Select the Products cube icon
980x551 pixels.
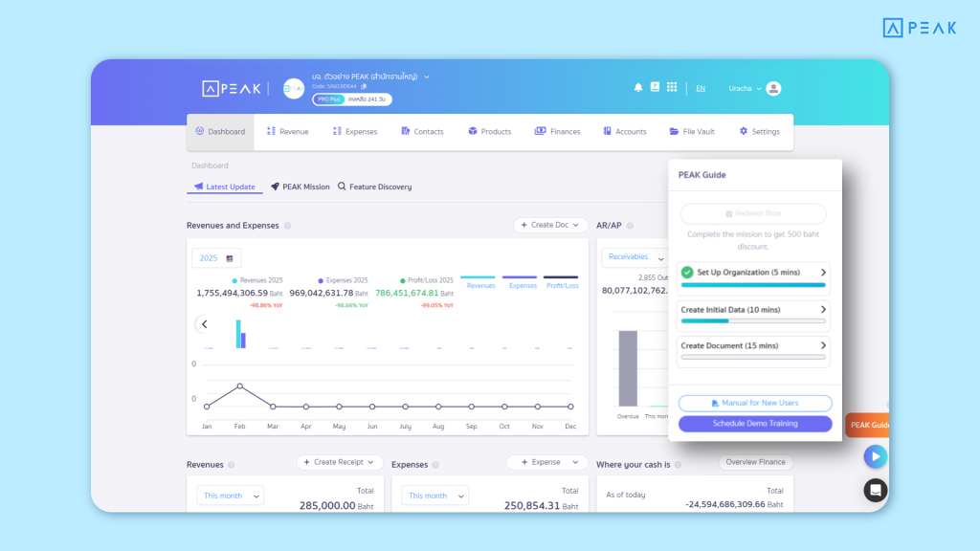pyautogui.click(x=472, y=131)
